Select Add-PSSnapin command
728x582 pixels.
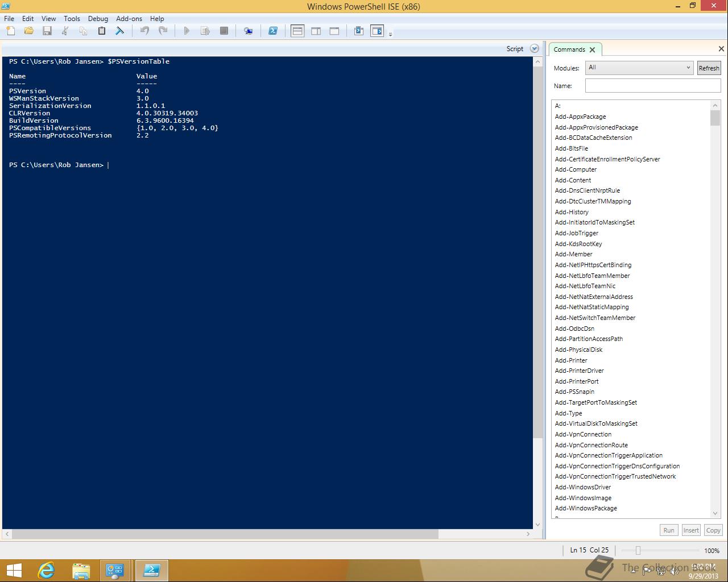coord(574,392)
